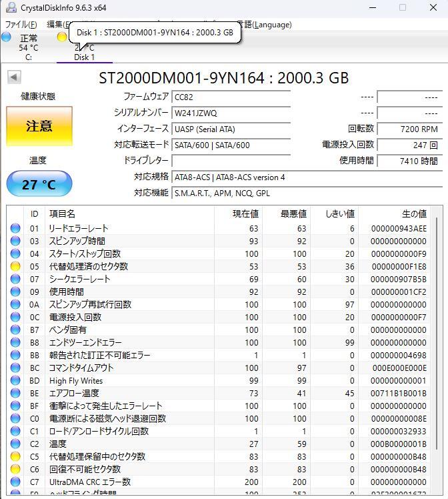Click raw value 000000032933
Image resolution: width=448 pixels, height=499 pixels.
tap(399, 431)
